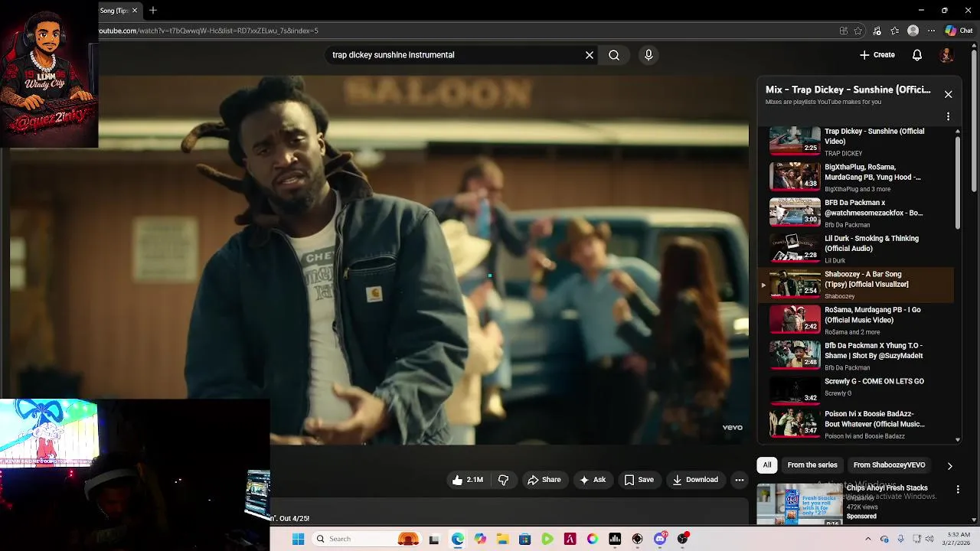The width and height of the screenshot is (980, 551).
Task: Open the Windows Start menu
Action: coord(298,539)
